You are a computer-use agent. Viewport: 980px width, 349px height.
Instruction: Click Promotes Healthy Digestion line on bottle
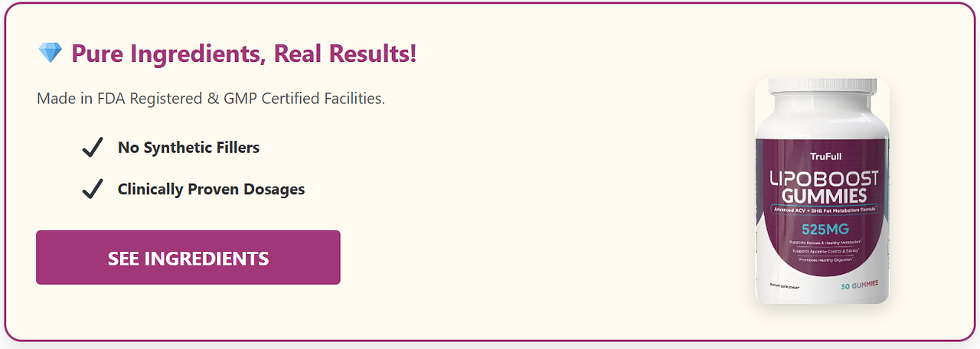824,259
